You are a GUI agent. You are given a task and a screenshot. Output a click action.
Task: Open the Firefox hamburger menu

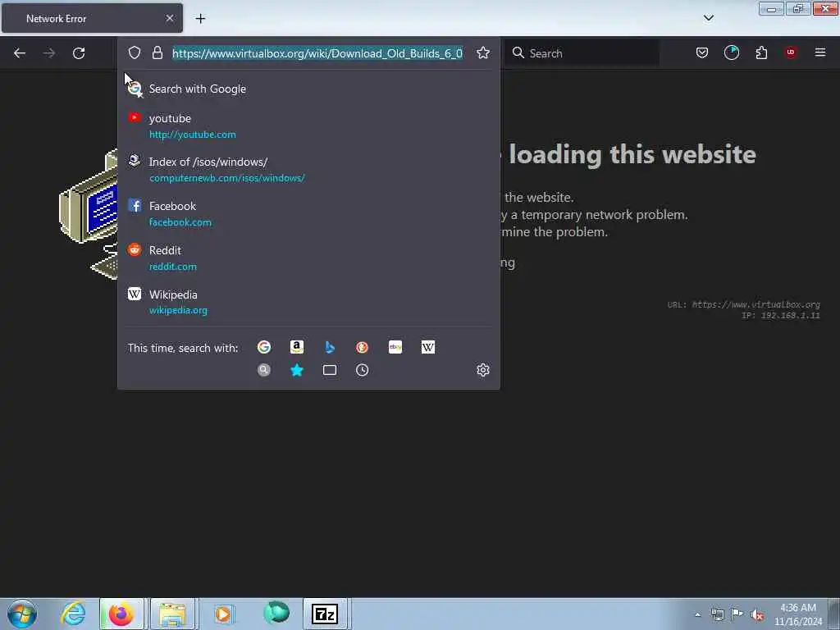(x=820, y=52)
